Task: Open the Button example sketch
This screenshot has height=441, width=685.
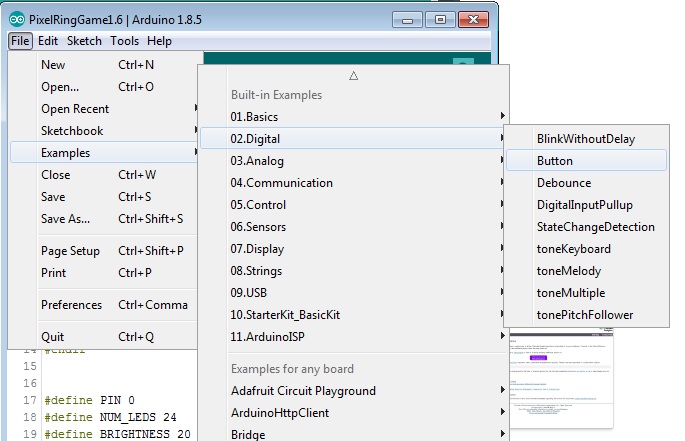Action: point(586,160)
